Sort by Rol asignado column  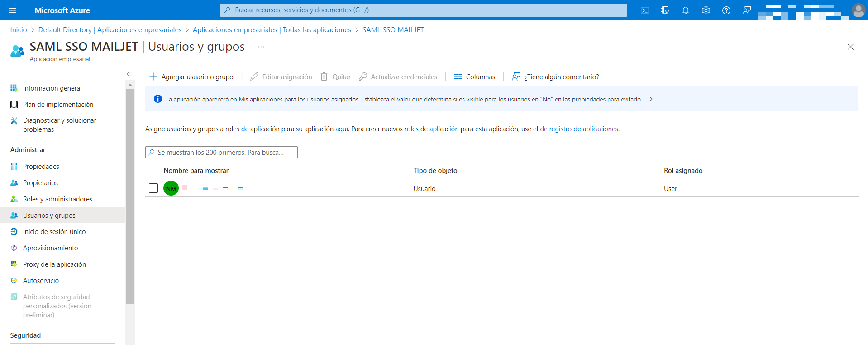coord(683,171)
